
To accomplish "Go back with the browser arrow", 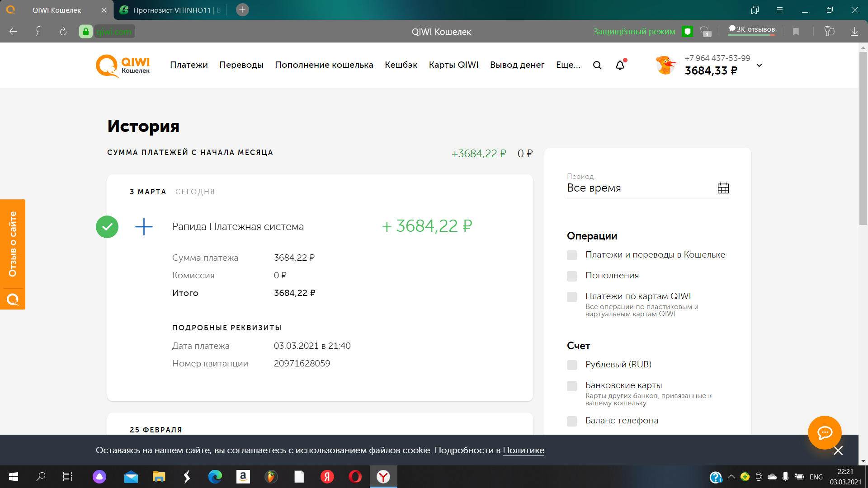I will 14,32.
